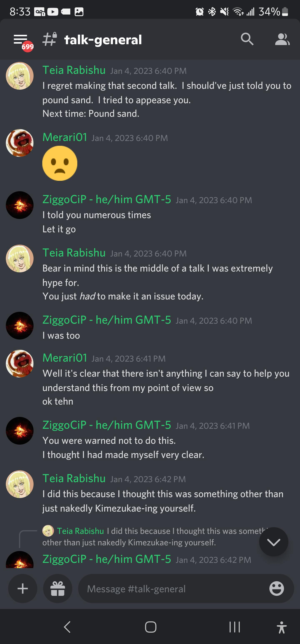
Task: Tap the Android back navigation arrow
Action: 67,627
